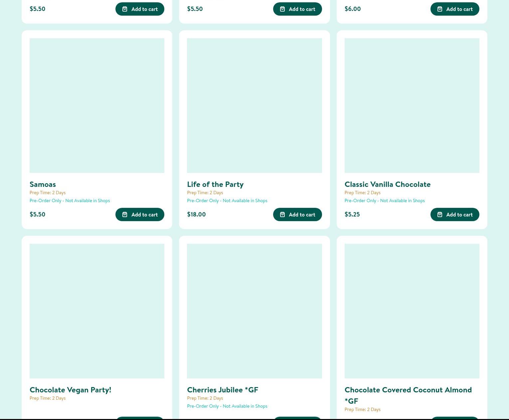The height and width of the screenshot is (420, 509).
Task: Open the Life of the Party title link
Action: click(x=215, y=184)
